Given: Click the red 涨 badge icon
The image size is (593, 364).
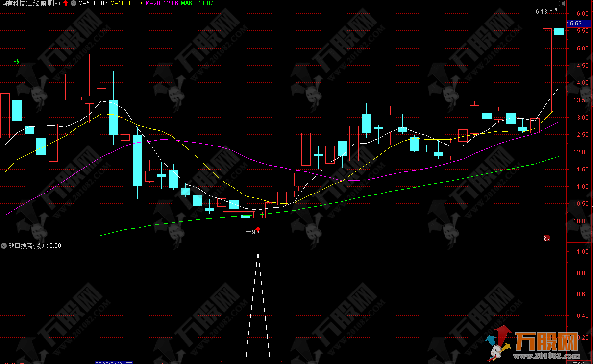Looking at the screenshot, I should click(x=546, y=238).
